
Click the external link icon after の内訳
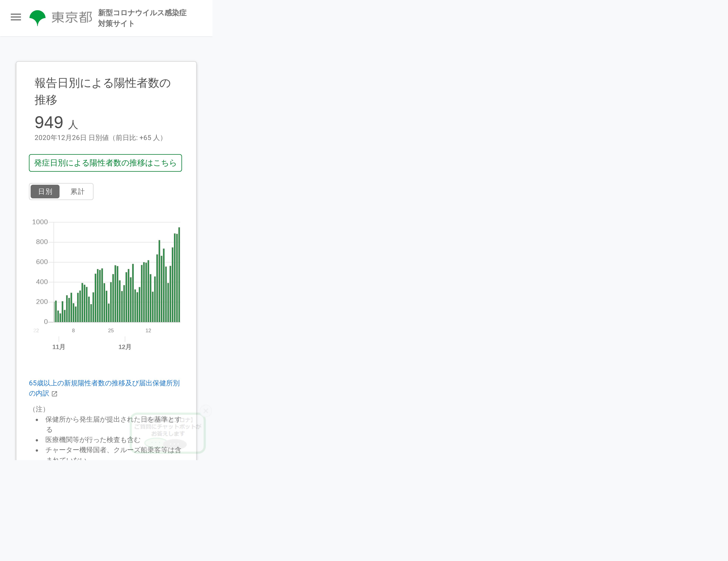[55, 394]
